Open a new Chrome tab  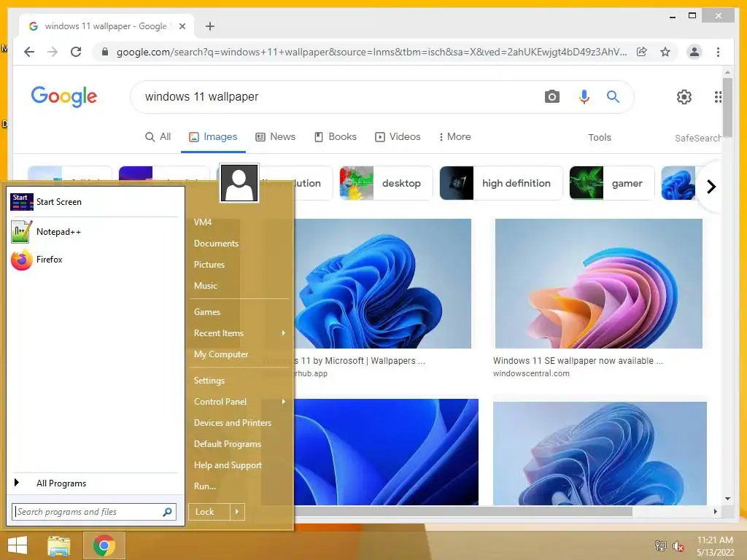pyautogui.click(x=210, y=26)
